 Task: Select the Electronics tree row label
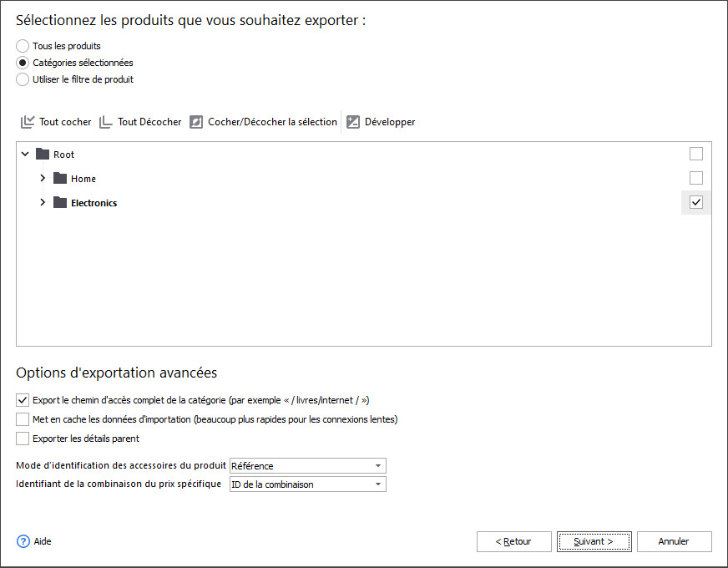point(94,203)
